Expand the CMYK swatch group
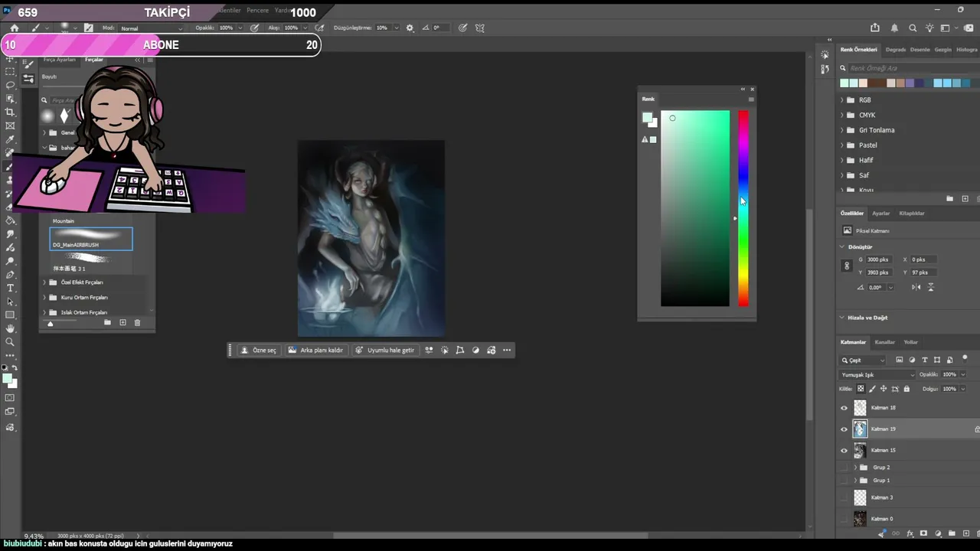980x551 pixels. pos(842,116)
